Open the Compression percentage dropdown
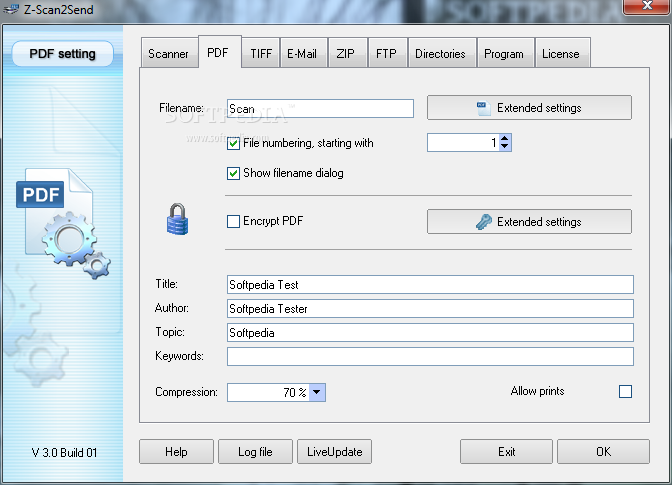The image size is (672, 485). (317, 392)
